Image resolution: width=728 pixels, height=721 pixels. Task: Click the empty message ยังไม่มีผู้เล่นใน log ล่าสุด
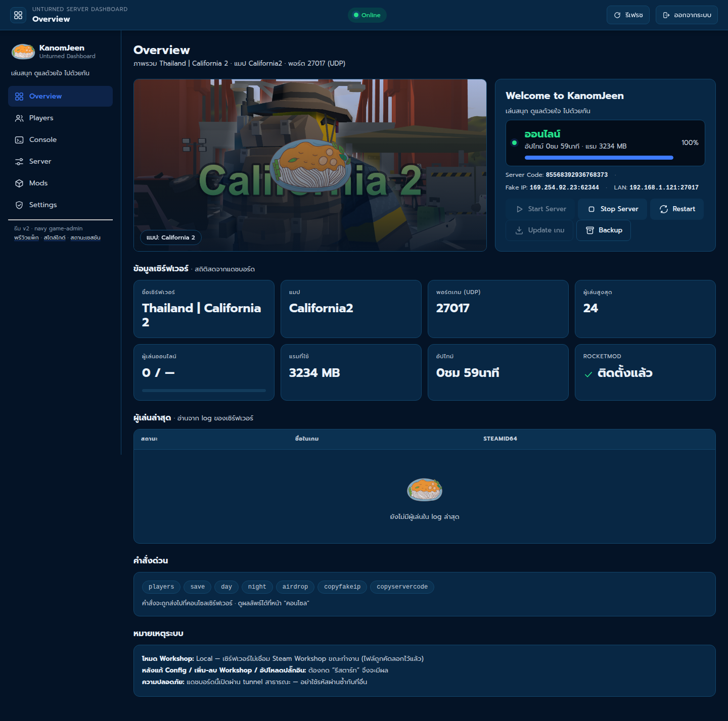(x=425, y=517)
